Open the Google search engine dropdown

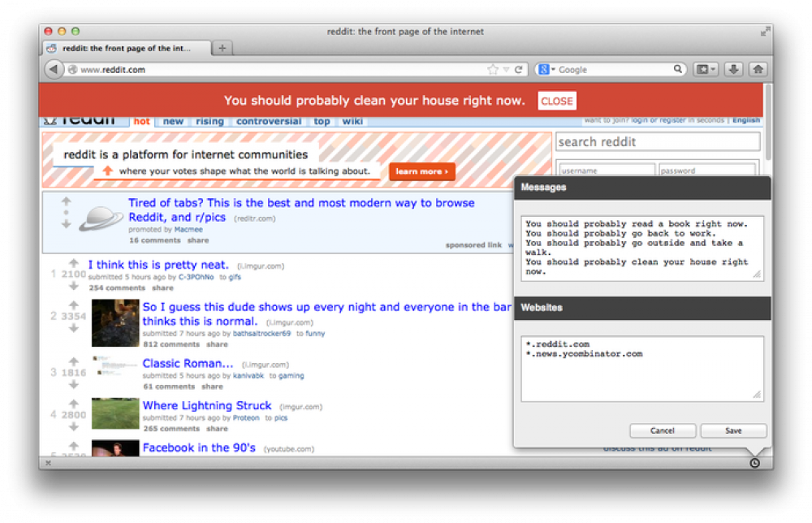coord(546,69)
